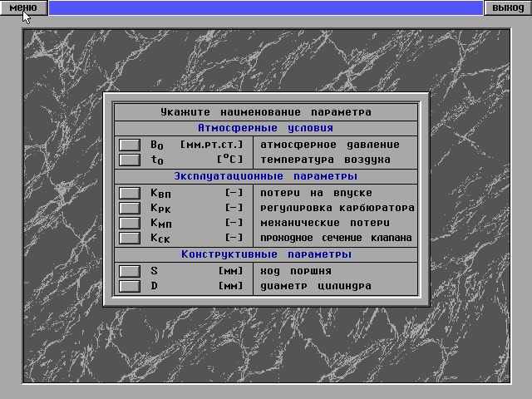Click the text 'механические потери'
Viewport: 532px width, 399px height.
(x=325, y=223)
